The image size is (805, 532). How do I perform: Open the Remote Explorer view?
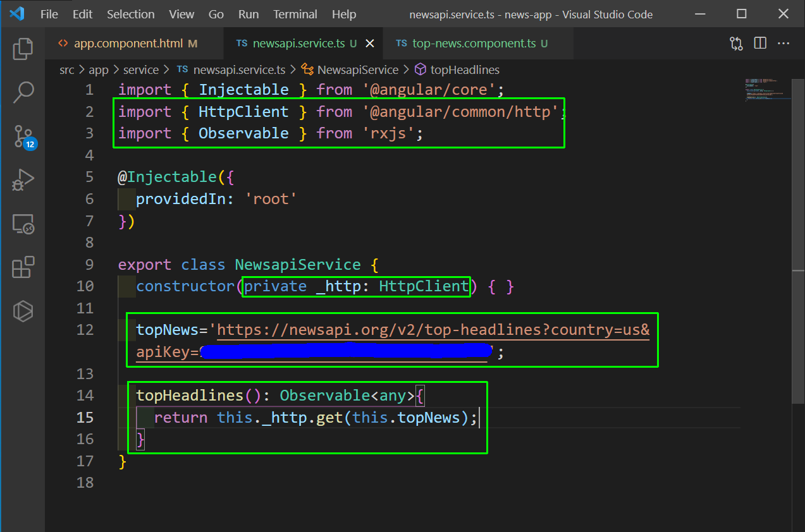pyautogui.click(x=23, y=224)
